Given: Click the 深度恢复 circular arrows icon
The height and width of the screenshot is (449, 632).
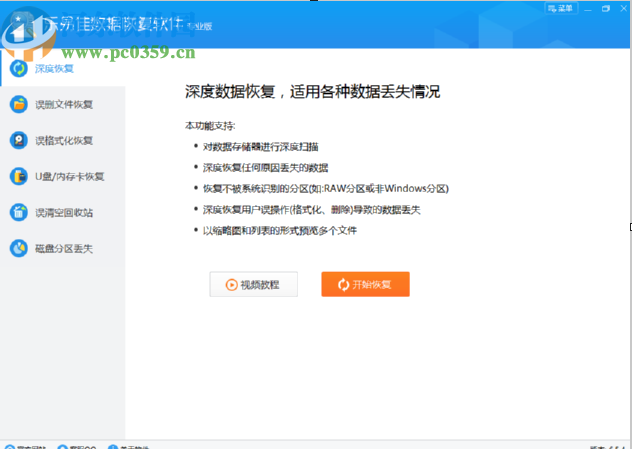Looking at the screenshot, I should 19,68.
